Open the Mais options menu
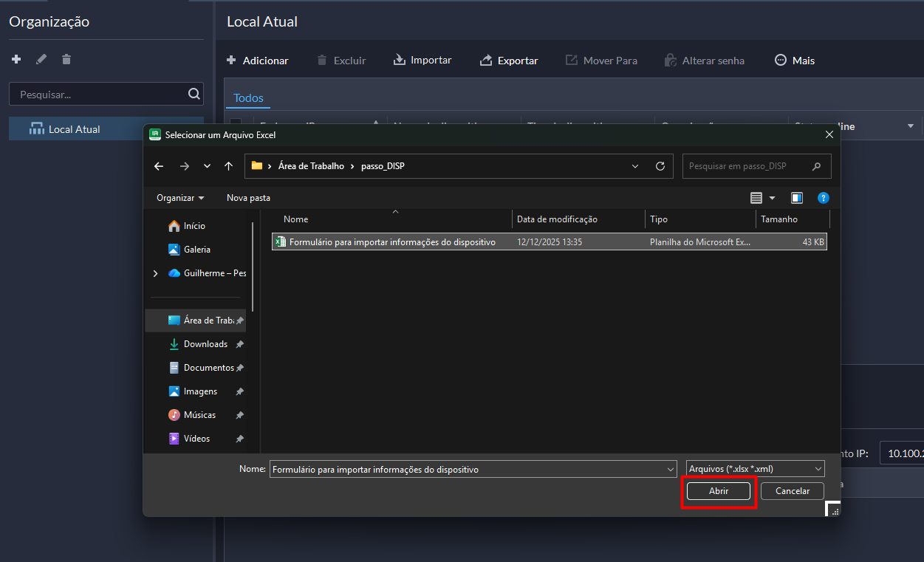Screen dimensions: 924x562 [x=795, y=61]
